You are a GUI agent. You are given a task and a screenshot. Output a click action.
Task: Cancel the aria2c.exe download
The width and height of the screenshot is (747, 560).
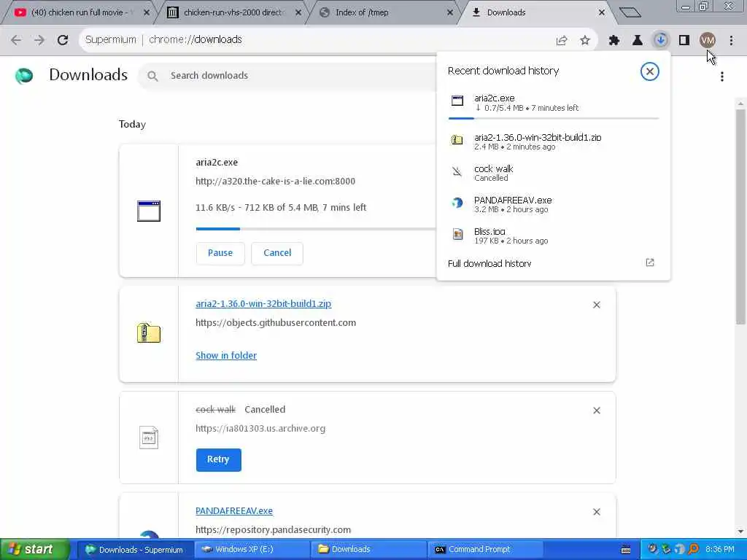coord(277,253)
